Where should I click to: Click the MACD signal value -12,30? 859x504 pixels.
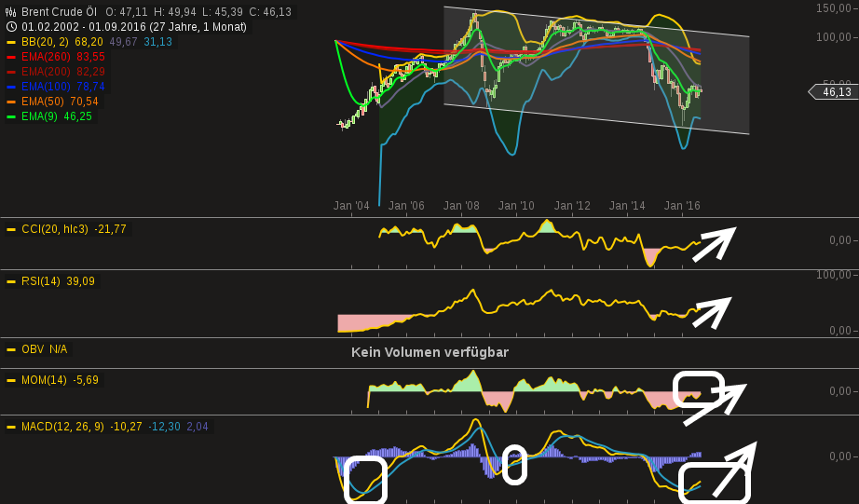click(164, 426)
